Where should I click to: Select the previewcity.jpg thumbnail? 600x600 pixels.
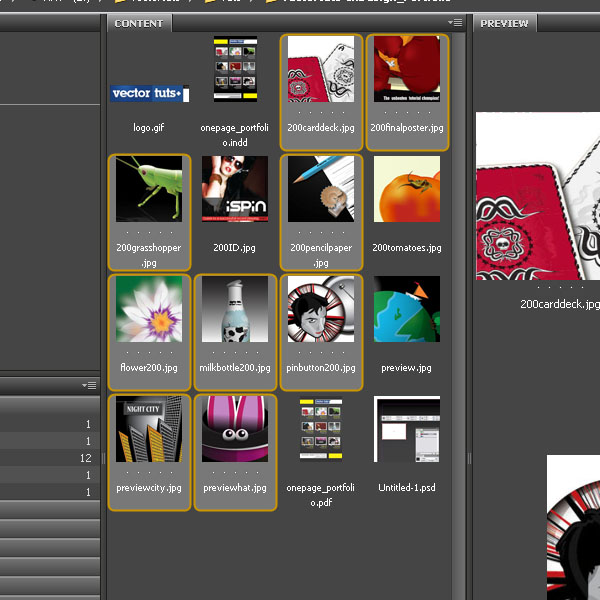pos(149,429)
